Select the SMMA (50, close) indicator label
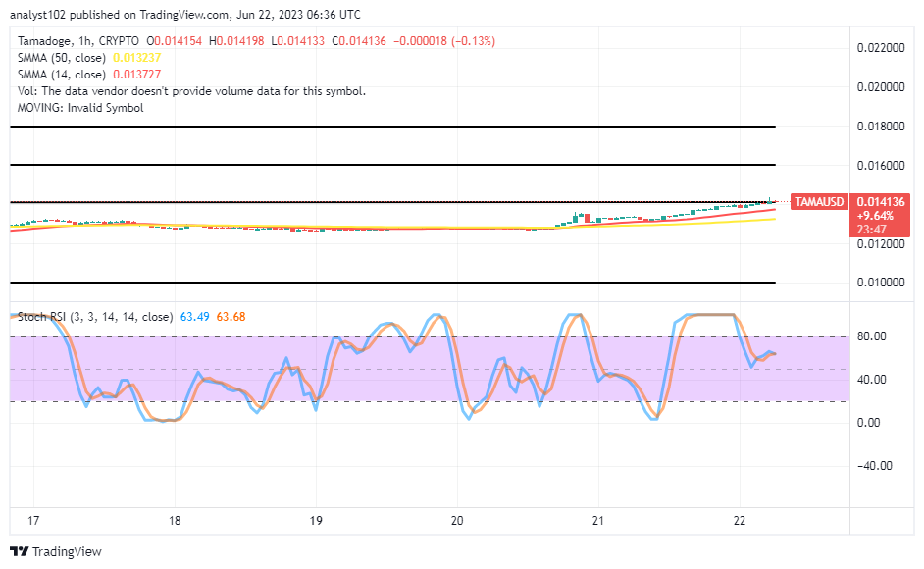The width and height of the screenshot is (924, 569). (62, 58)
